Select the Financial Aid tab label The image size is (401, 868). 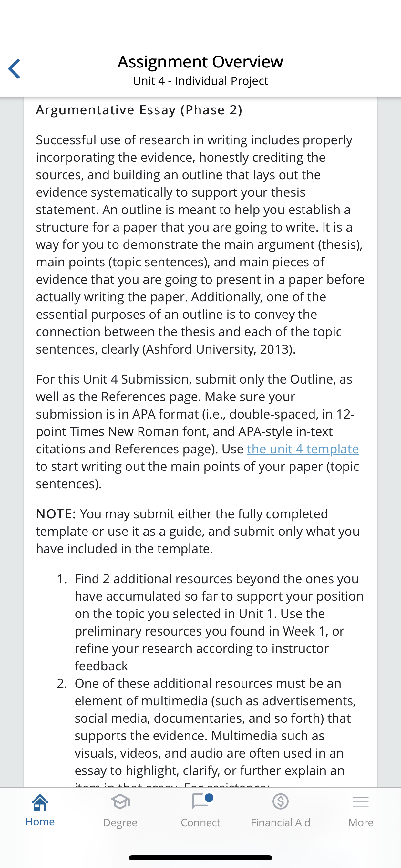pos(280,822)
